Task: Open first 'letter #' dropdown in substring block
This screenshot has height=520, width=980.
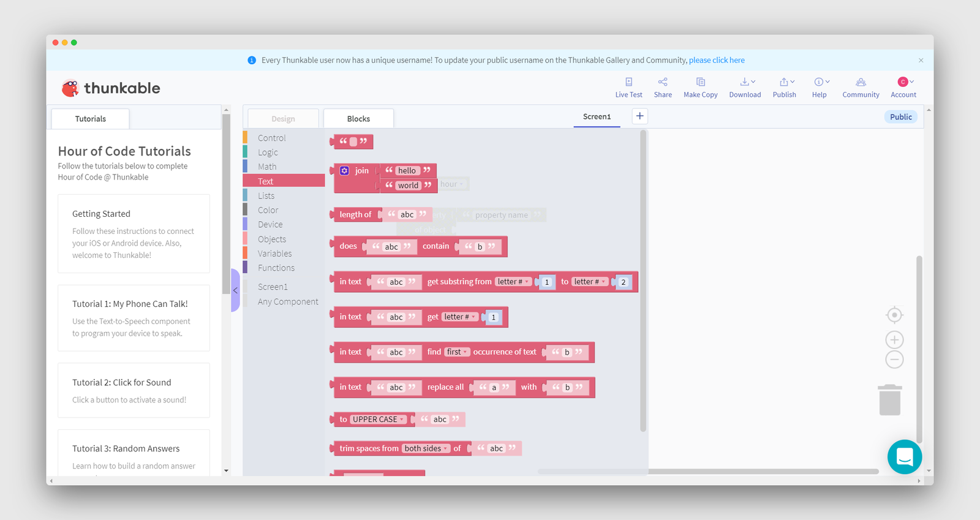Action: (x=513, y=282)
